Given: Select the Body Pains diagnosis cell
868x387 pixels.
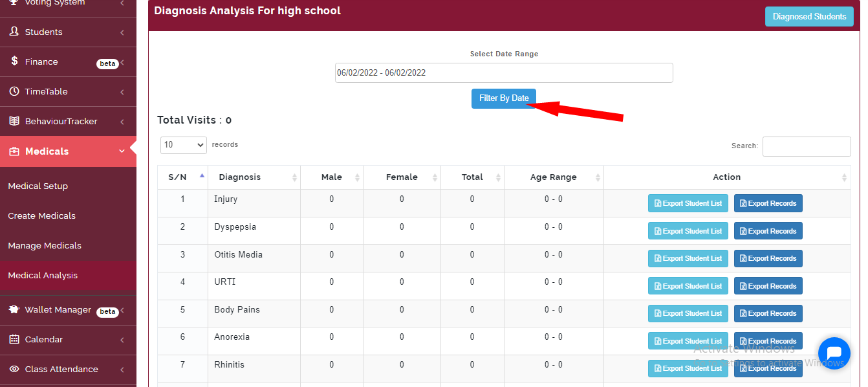Looking at the screenshot, I should point(254,313).
